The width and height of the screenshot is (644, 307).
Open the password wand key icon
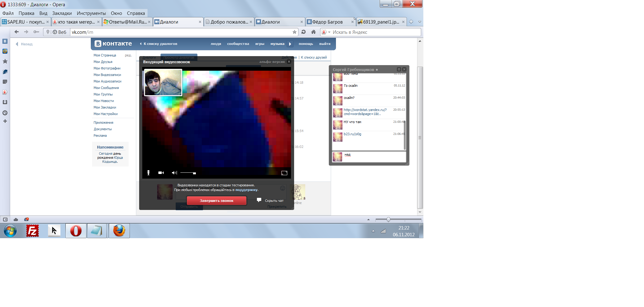tap(36, 32)
